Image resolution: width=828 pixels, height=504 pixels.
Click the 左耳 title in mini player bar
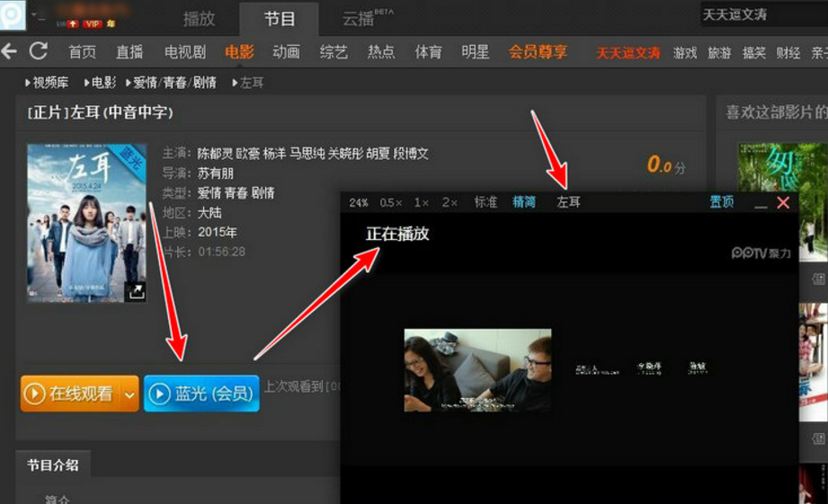[569, 202]
